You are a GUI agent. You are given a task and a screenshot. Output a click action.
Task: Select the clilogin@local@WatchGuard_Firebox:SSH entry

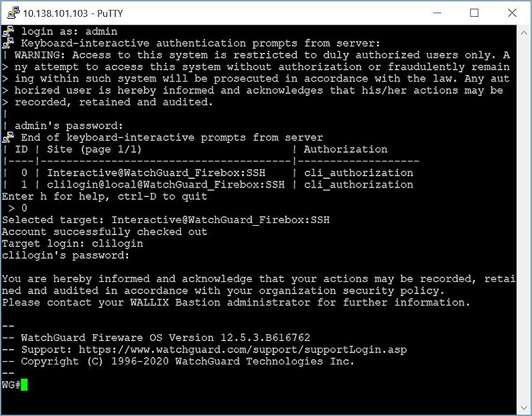pos(165,184)
